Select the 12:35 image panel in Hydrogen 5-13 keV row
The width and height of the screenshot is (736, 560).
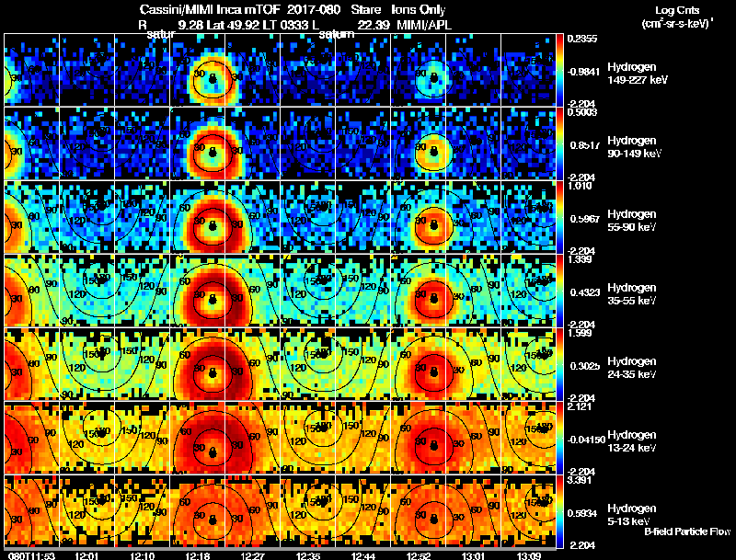click(308, 511)
